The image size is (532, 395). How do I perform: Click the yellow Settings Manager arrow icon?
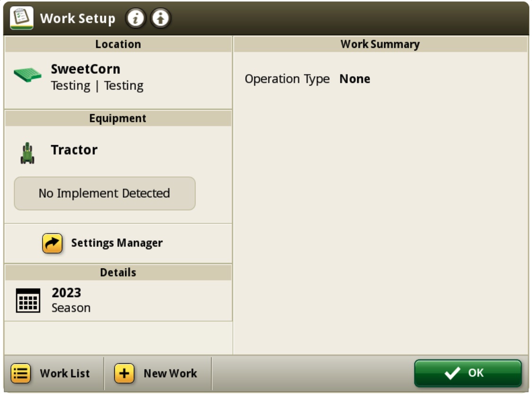tap(52, 243)
